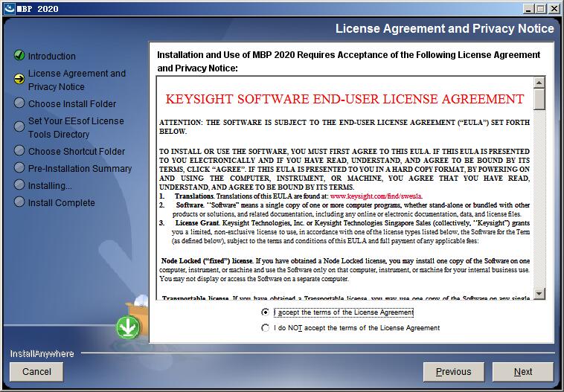The width and height of the screenshot is (564, 392).
Task: Click the license text scroll up arrow
Action: click(x=539, y=83)
